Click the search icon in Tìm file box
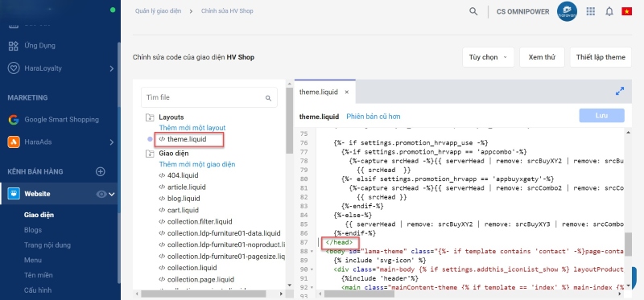Viewport: 644px width, 300px height. pyautogui.click(x=268, y=97)
